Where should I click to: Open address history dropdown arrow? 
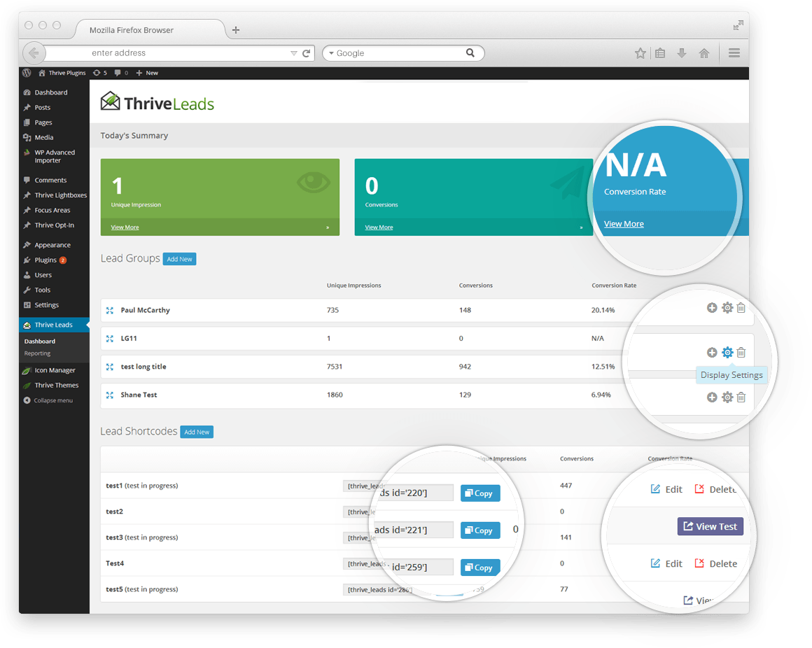click(x=293, y=53)
